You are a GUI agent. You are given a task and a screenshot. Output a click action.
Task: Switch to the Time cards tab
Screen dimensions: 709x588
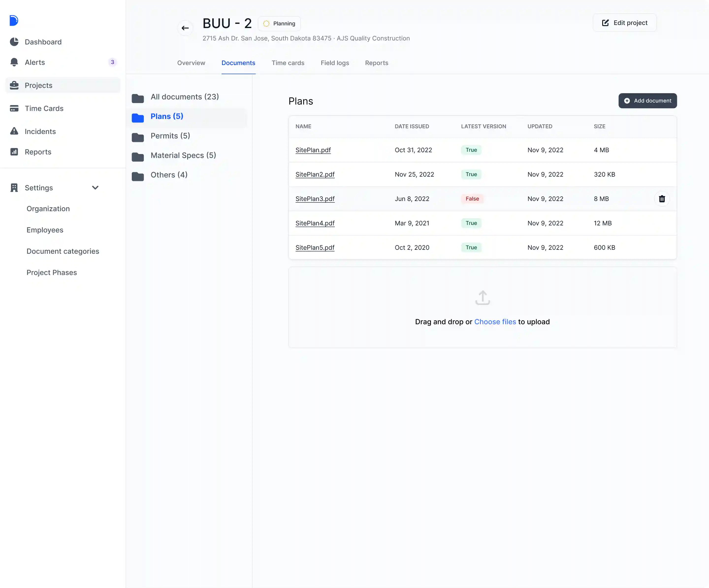coord(288,63)
